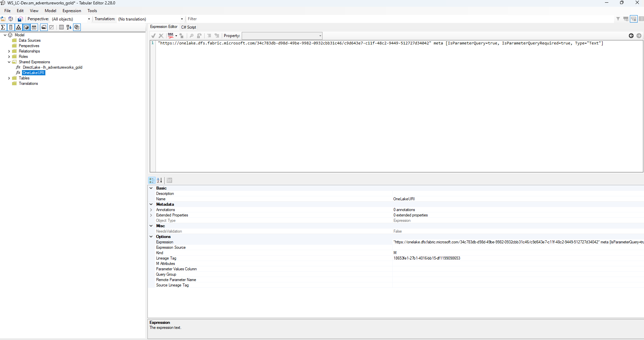Navigate back with the left arrow icon
The image size is (644, 340).
(x=631, y=36)
